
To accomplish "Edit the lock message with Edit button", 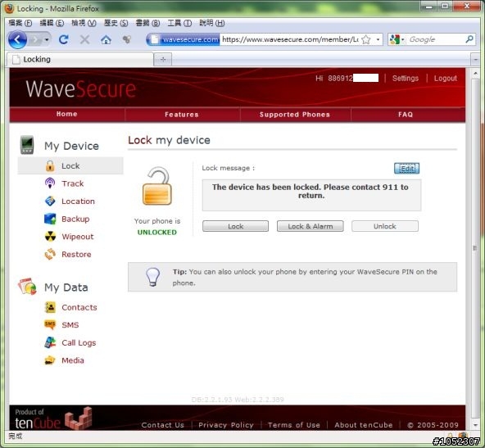I will click(406, 169).
